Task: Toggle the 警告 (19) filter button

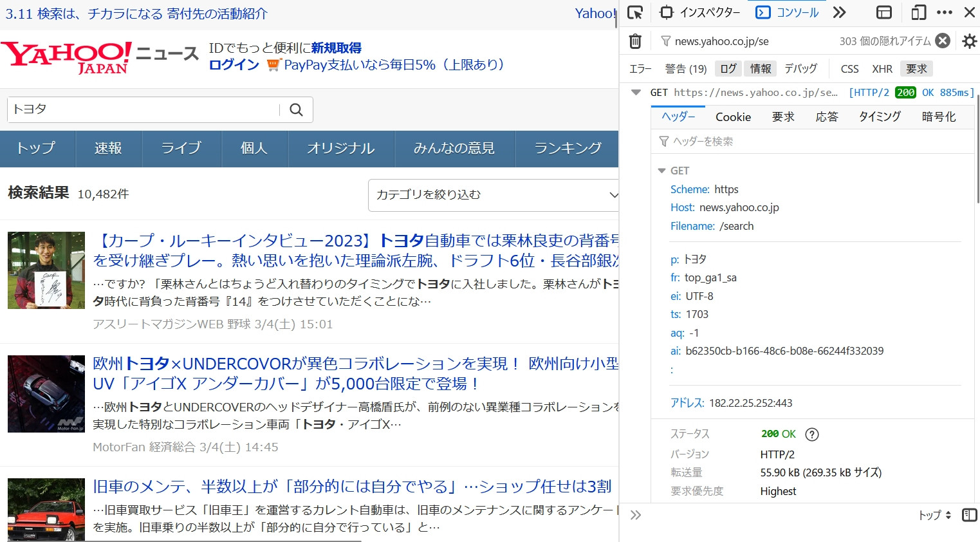Action: pyautogui.click(x=686, y=69)
